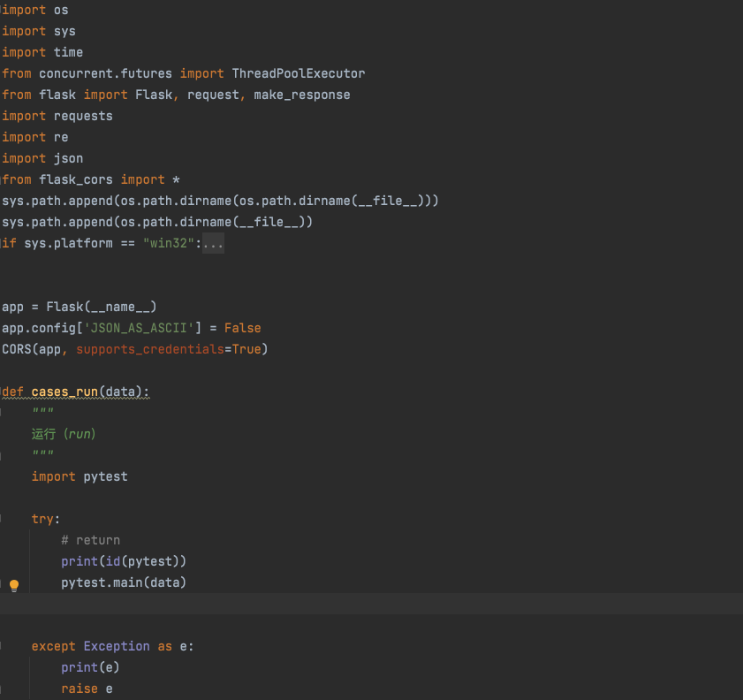The width and height of the screenshot is (743, 700).
Task: Click the print(e) statement
Action: [x=90, y=667]
